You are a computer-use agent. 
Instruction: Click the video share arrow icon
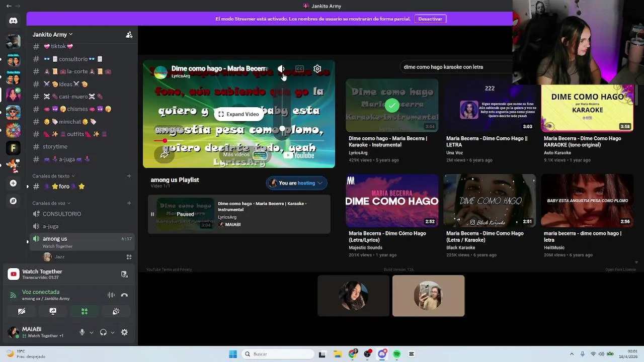click(x=164, y=155)
